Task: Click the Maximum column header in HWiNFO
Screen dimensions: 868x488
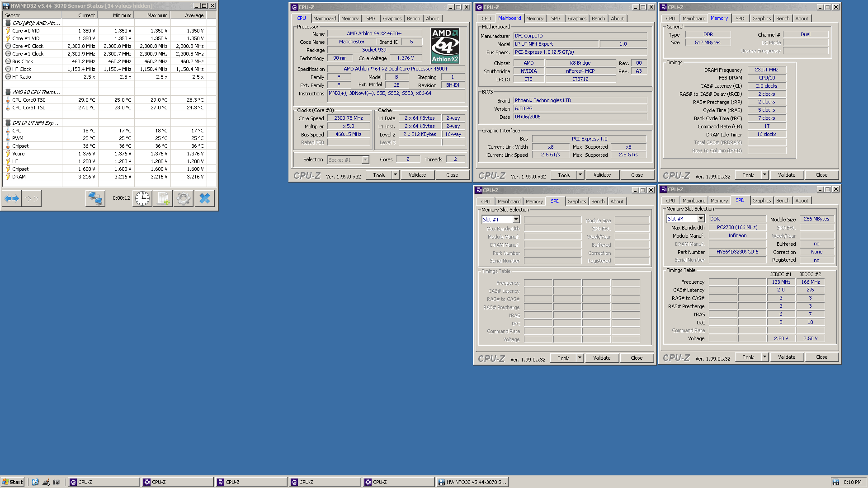Action: point(152,15)
